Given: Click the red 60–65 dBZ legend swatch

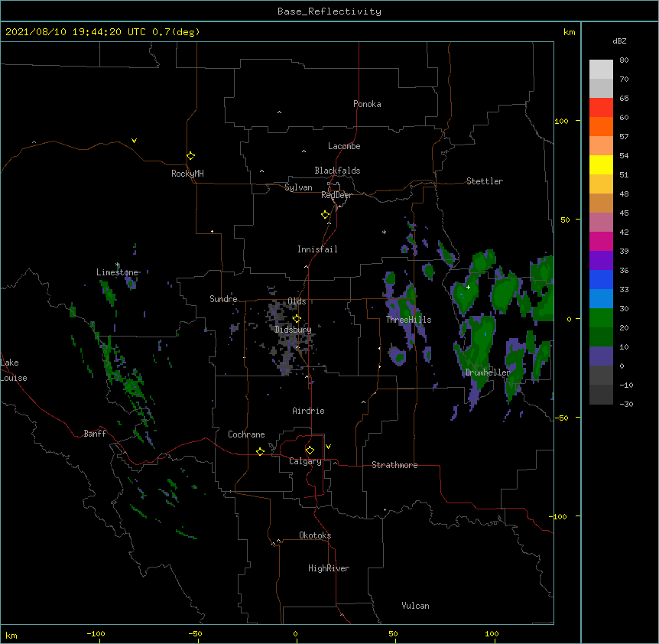Looking at the screenshot, I should coord(601,107).
